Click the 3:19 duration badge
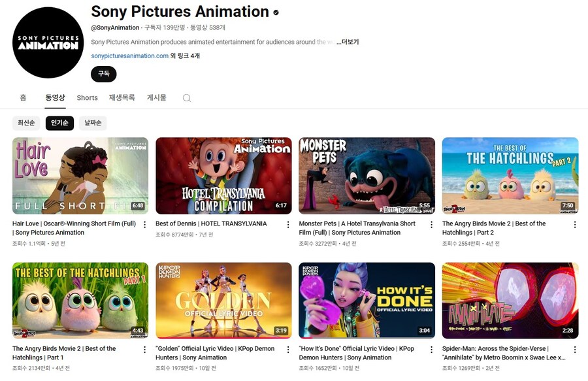Viewport: 588px width, 381px height. 281,331
